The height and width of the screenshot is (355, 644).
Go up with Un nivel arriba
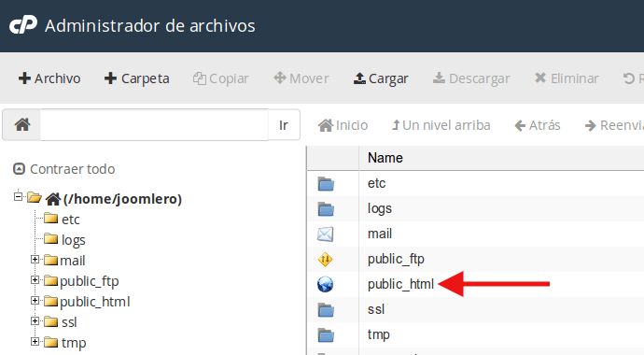click(x=441, y=125)
